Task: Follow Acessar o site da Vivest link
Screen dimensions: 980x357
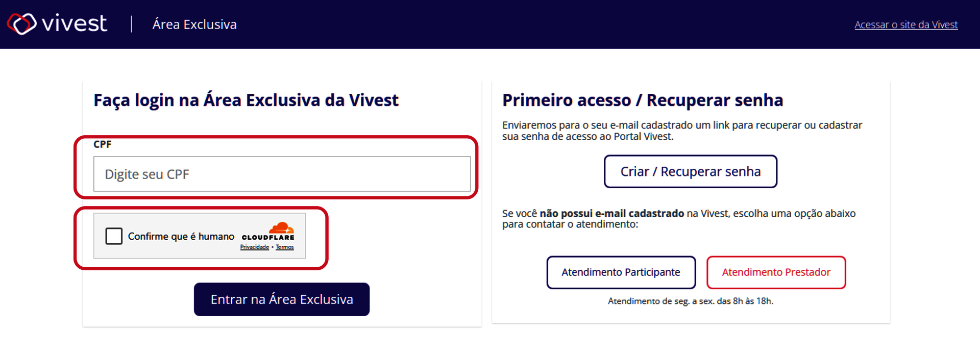Action: click(x=906, y=24)
